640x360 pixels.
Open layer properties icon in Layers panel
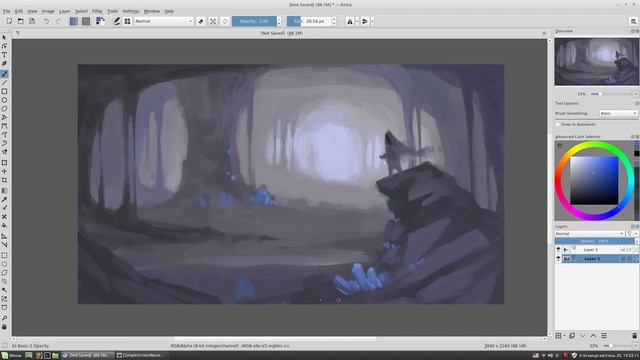tap(604, 336)
